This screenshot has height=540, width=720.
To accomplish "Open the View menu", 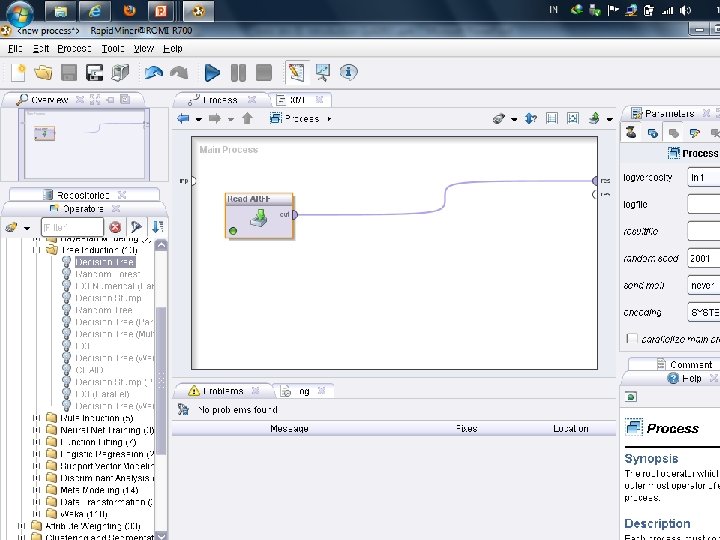I will (143, 48).
